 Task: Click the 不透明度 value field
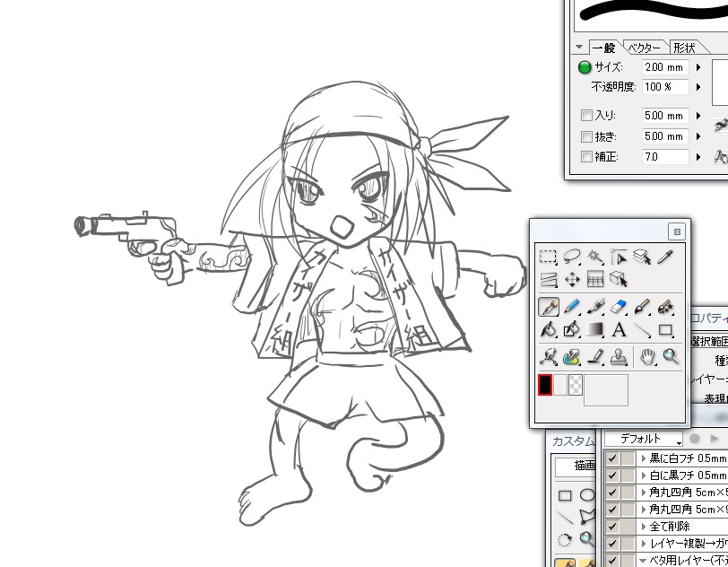(x=663, y=87)
